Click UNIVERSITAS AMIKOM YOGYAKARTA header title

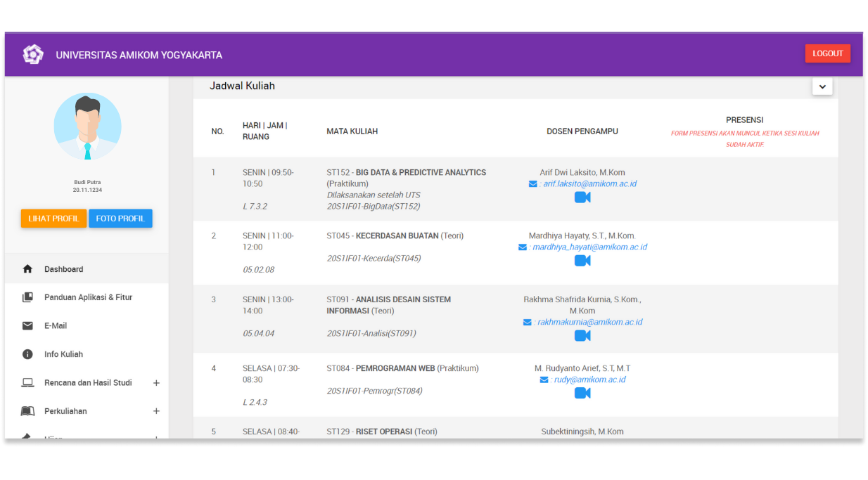click(x=139, y=55)
